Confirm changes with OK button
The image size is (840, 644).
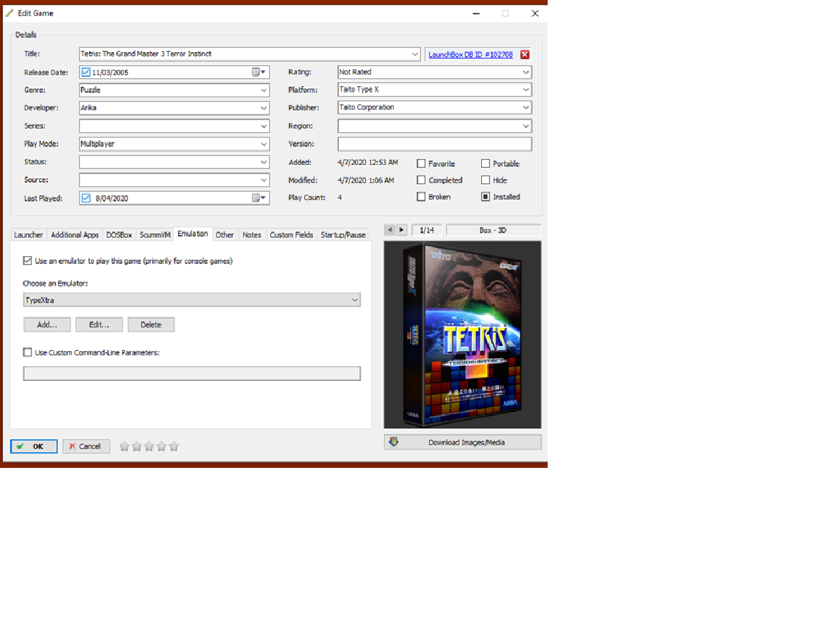tap(34, 447)
